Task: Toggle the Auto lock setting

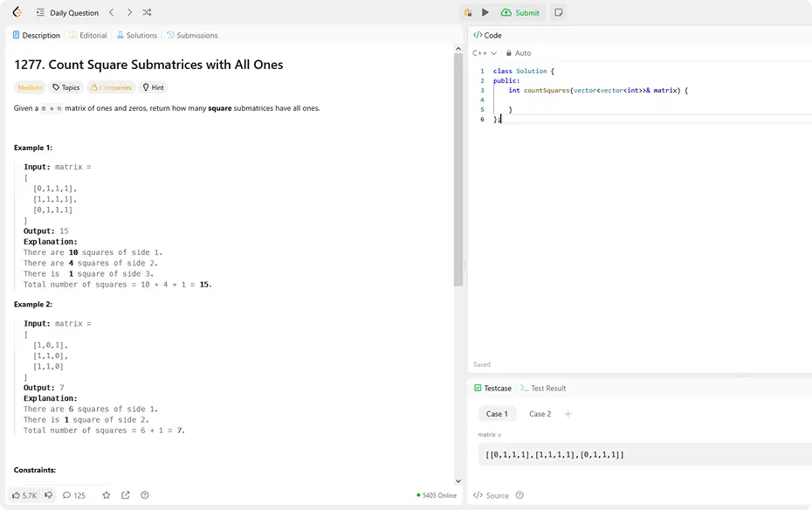Action: [x=519, y=52]
